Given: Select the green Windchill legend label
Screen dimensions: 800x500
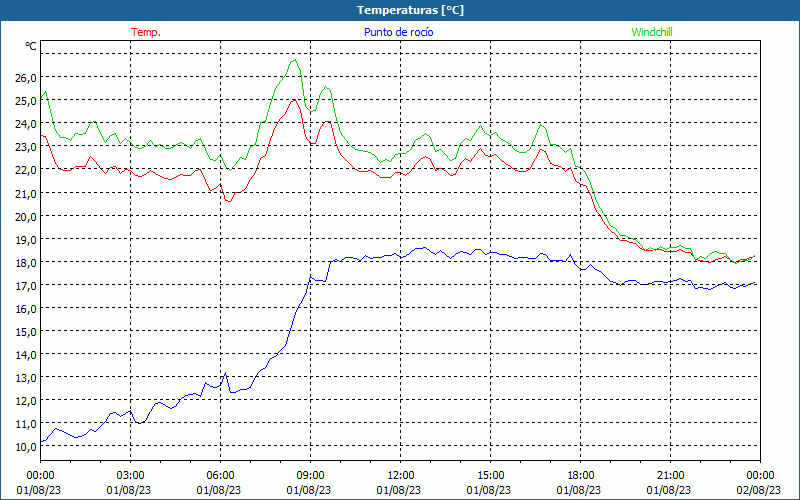Looking at the screenshot, I should coord(652,32).
